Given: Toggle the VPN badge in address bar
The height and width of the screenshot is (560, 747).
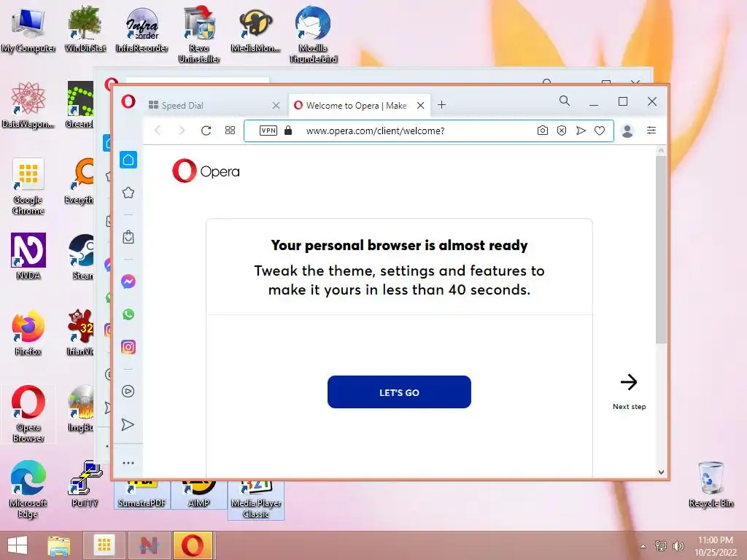Looking at the screenshot, I should (x=268, y=131).
